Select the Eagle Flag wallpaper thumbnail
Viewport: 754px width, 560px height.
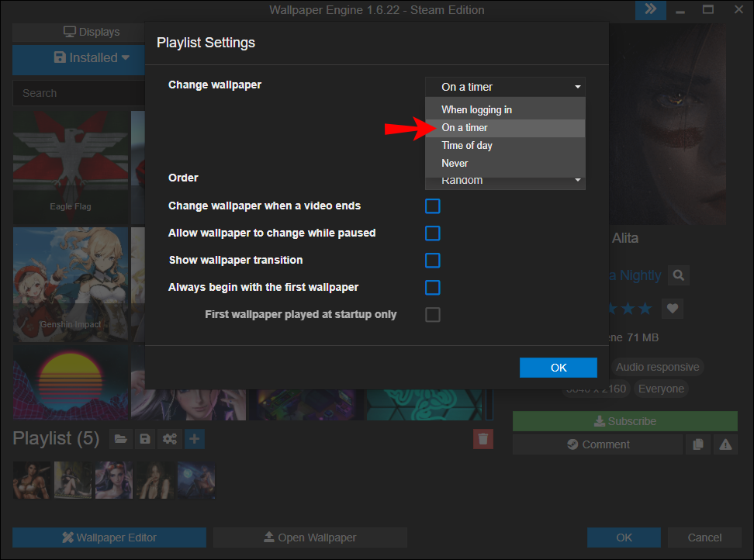pyautogui.click(x=71, y=168)
